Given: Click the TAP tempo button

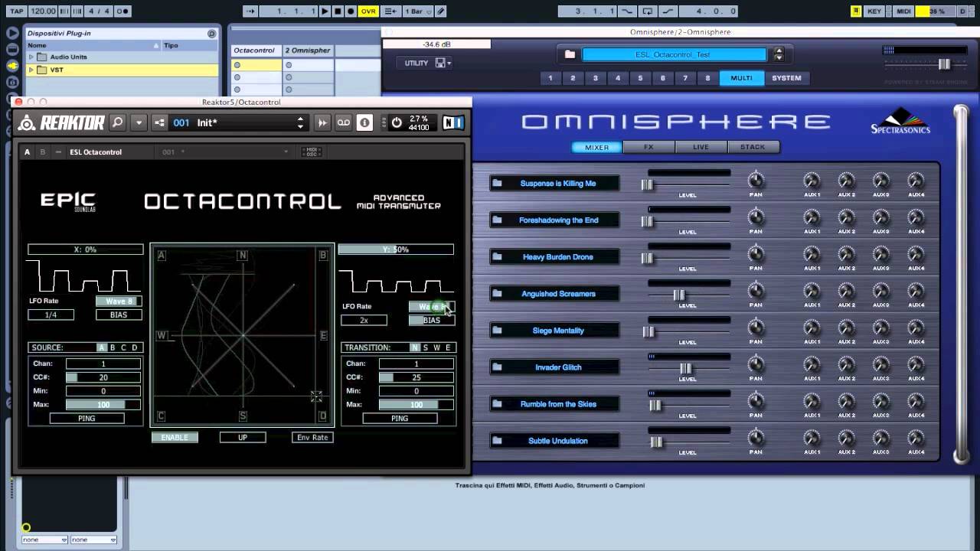Looking at the screenshot, I should point(16,11).
